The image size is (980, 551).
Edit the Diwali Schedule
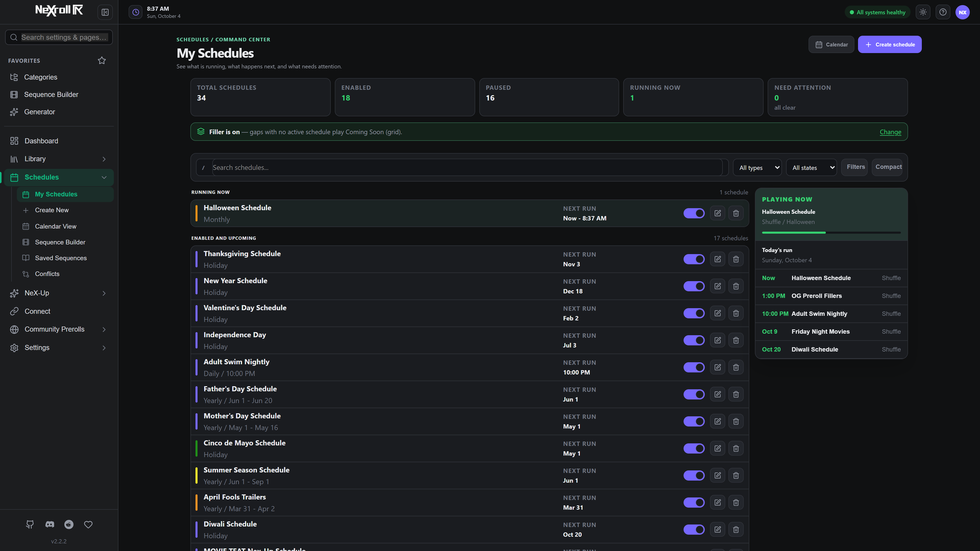[x=718, y=530]
